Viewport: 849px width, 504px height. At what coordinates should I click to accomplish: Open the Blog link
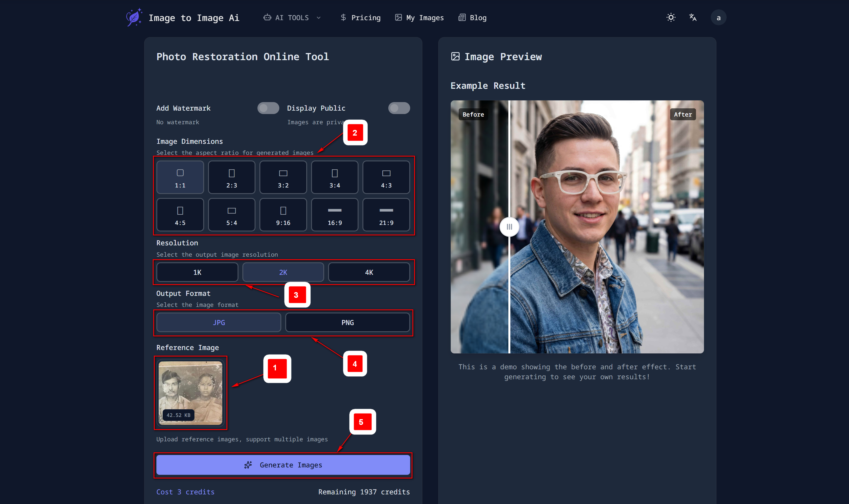[x=472, y=18]
